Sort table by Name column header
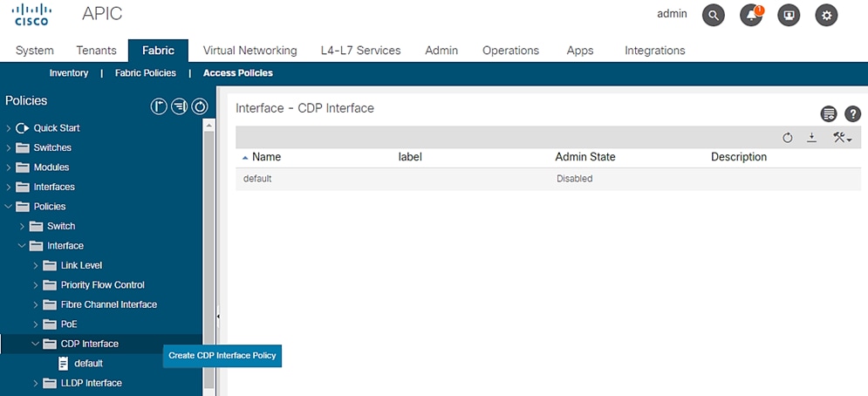The image size is (868, 396). point(266,157)
